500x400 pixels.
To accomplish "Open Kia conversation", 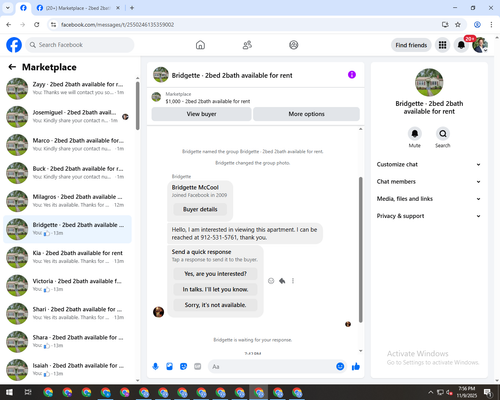I will pos(68,257).
